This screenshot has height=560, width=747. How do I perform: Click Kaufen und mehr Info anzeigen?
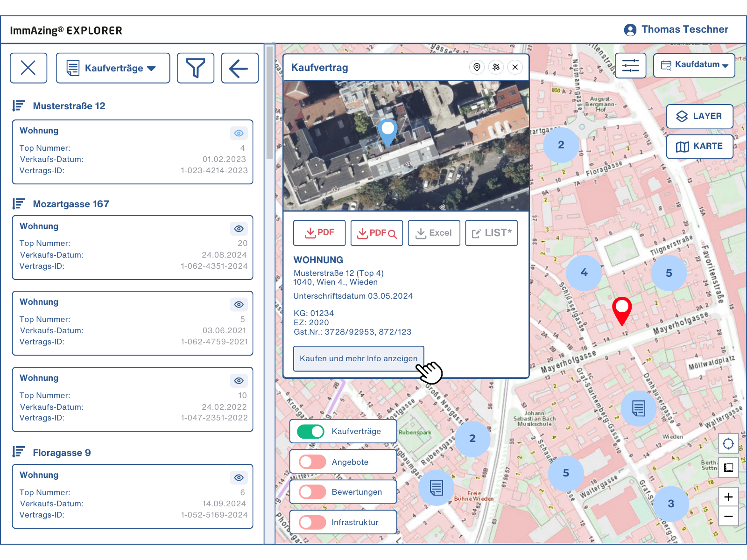[x=358, y=358]
